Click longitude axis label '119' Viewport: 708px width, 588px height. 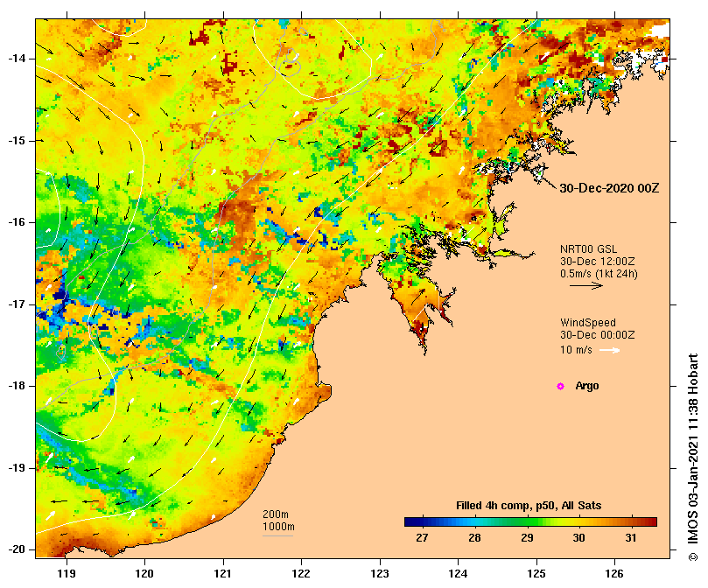[67, 574]
